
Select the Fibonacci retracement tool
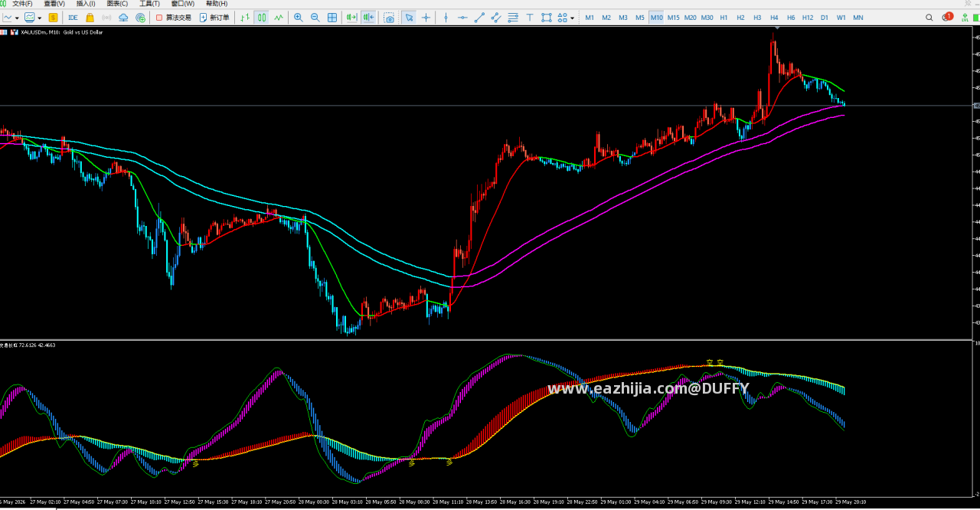pyautogui.click(x=513, y=18)
